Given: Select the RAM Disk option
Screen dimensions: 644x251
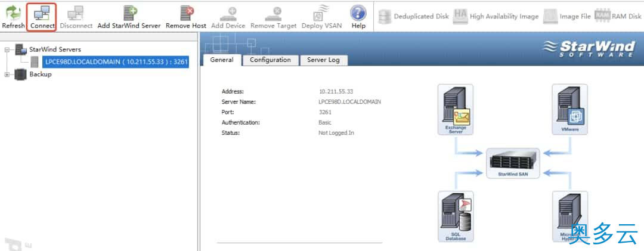Looking at the screenshot, I should pyautogui.click(x=618, y=17).
